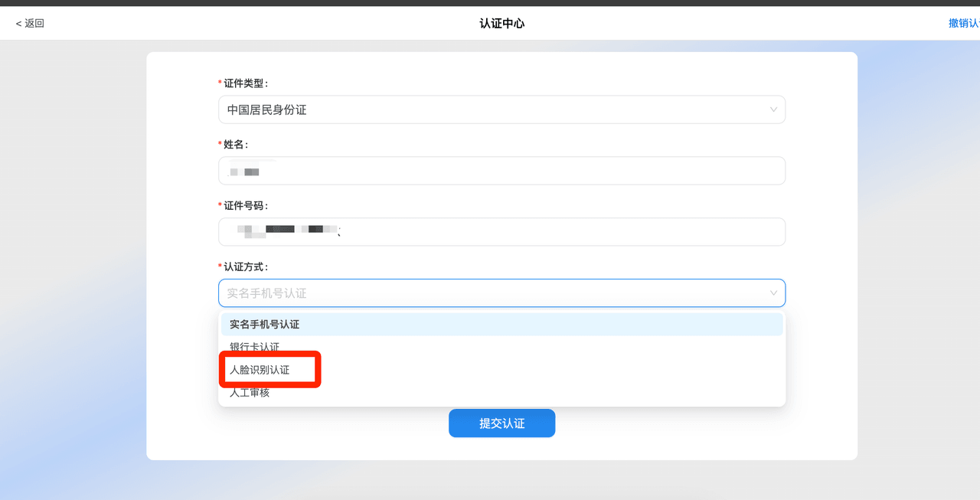Screen dimensions: 980x500
Task: Click the 认证中心 page title
Action: click(x=501, y=24)
